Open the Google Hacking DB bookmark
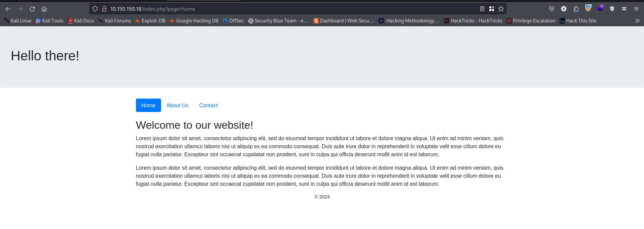Viewport: 644px width, 229px height. coord(194,21)
